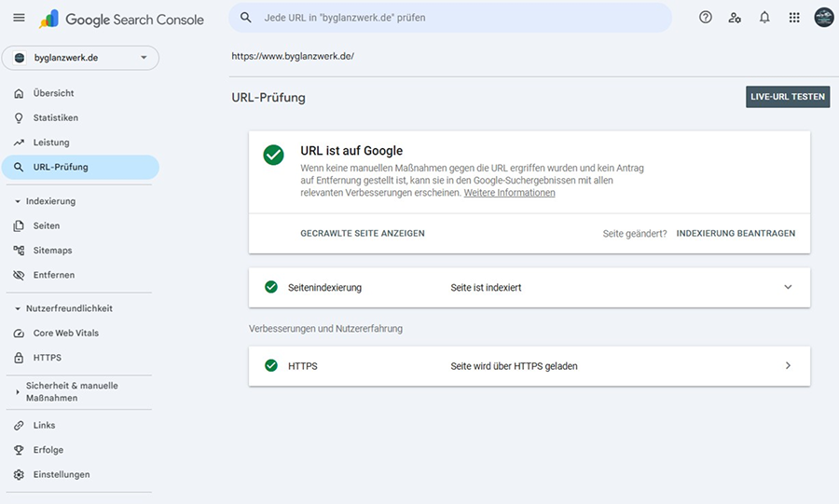Open the hamburger main menu

[x=19, y=18]
